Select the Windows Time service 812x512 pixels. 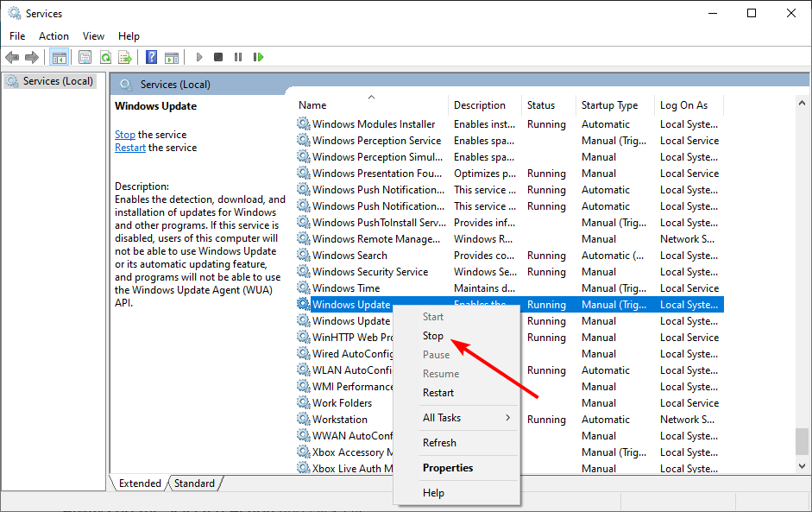pyautogui.click(x=346, y=288)
